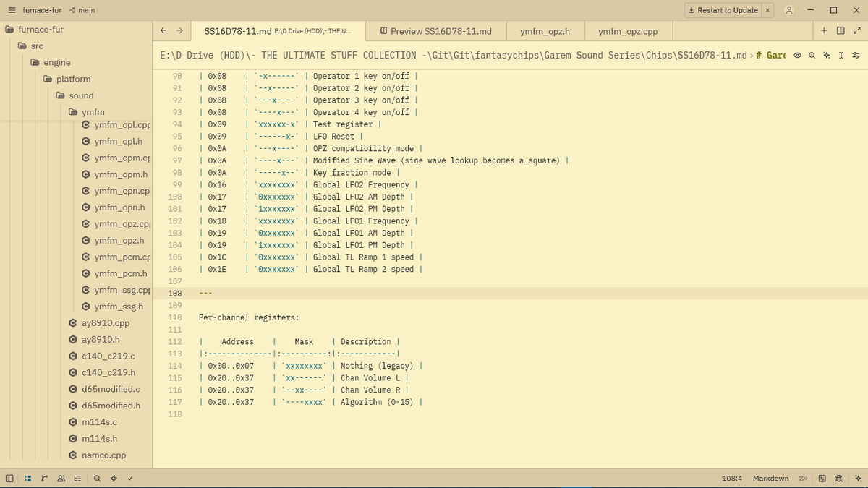Click the checkmark diagnostics icon

tap(130, 479)
